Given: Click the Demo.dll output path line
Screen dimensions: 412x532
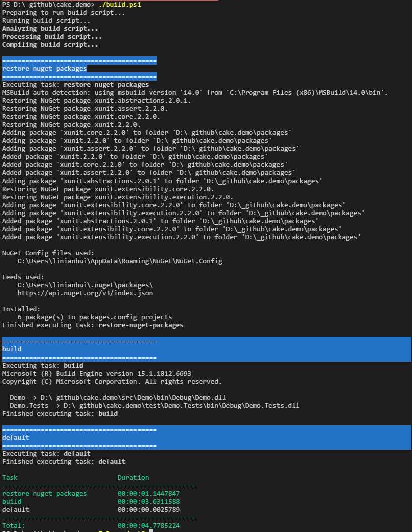Looking at the screenshot, I should tap(117, 397).
